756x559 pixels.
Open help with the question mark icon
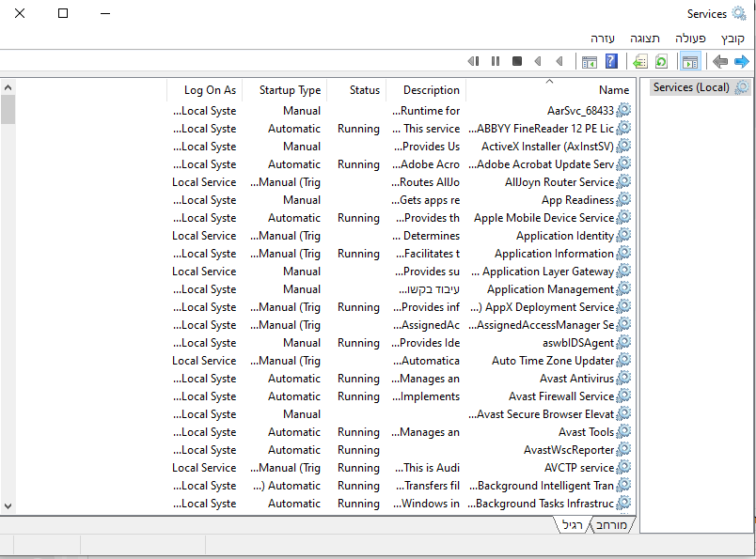[611, 62]
